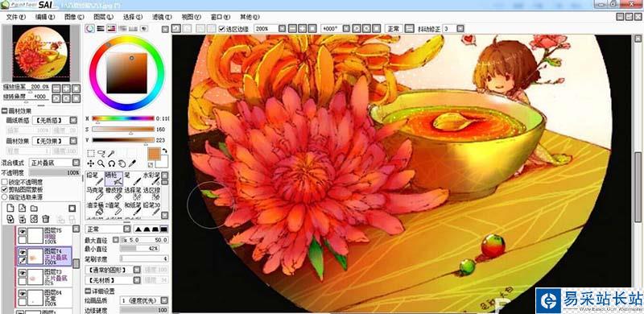Image resolution: width=644 pixels, height=314 pixels.
Task: Open the 绘画品质 quality dropdown
Action: (164, 301)
